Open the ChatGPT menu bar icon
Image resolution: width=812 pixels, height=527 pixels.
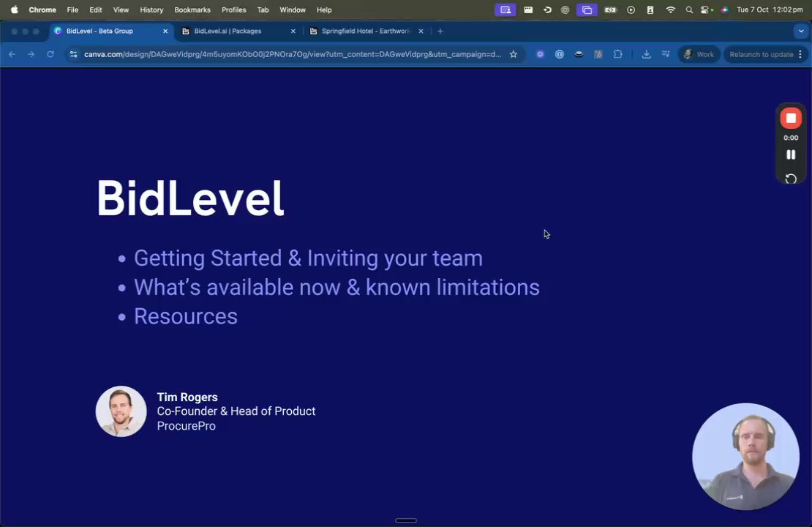tap(565, 10)
